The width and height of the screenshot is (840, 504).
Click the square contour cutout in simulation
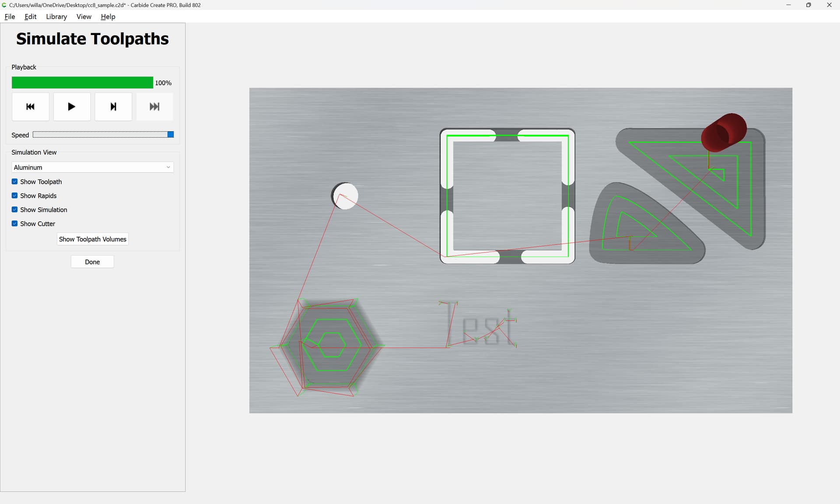[x=507, y=196]
